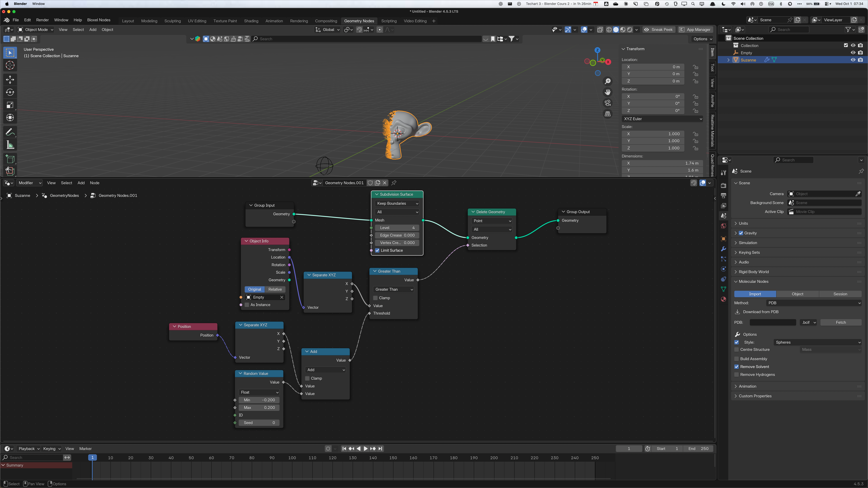
Task: Open the timeline Marker menu
Action: [x=85, y=449]
